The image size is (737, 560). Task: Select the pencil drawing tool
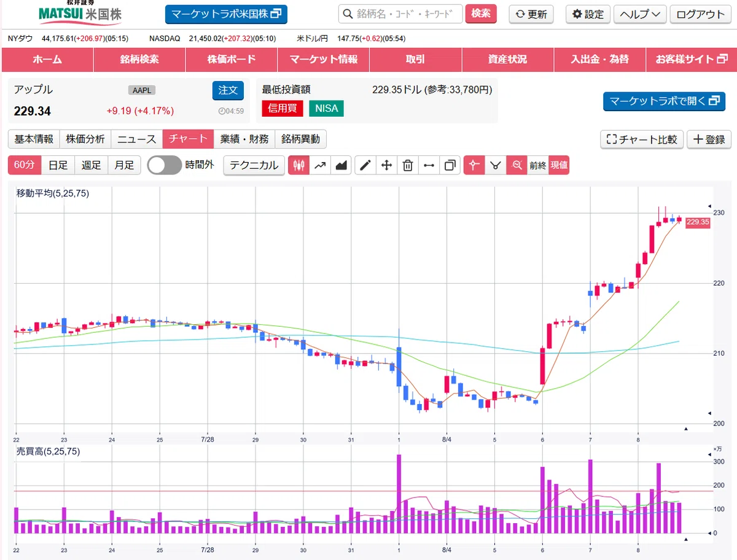[x=365, y=165]
